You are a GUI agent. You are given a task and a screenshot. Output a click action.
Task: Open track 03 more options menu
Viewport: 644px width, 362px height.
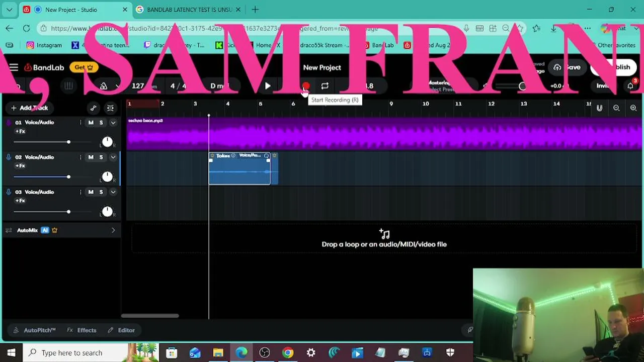click(80, 192)
